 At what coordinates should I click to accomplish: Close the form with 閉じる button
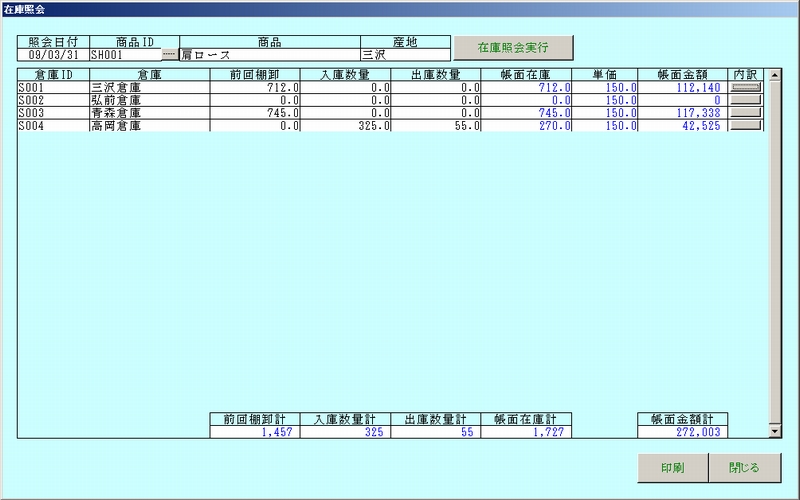744,467
